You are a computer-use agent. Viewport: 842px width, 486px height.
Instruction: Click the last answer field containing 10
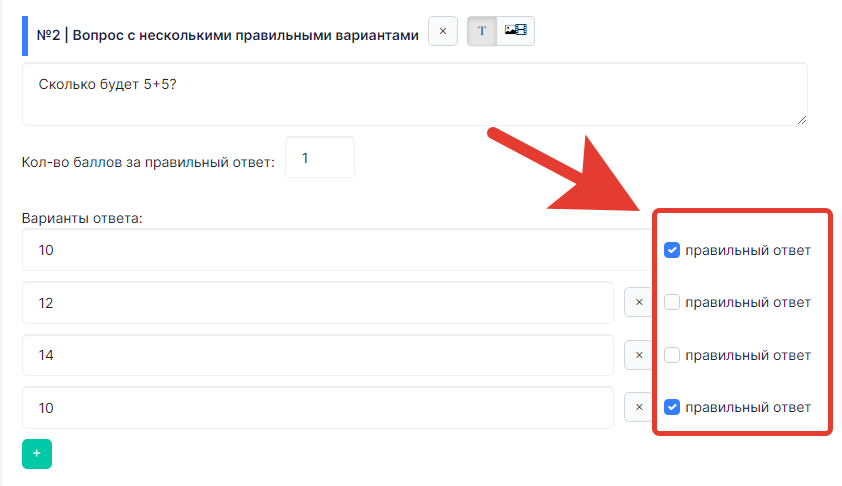[318, 408]
